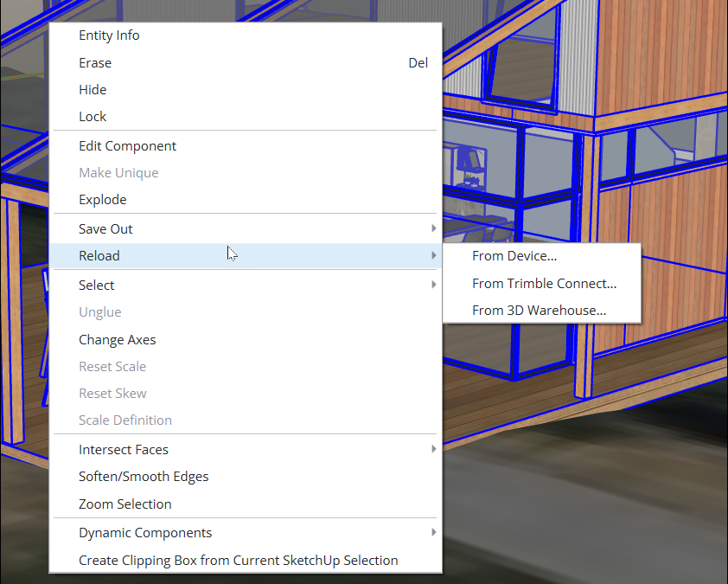The width and height of the screenshot is (728, 584).
Task: Select Explode from the menu
Action: [246, 200]
